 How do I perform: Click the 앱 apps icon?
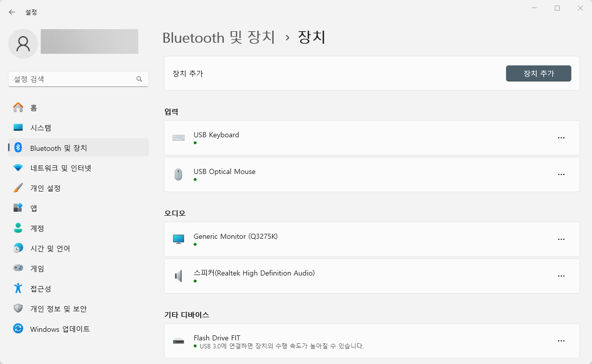click(18, 208)
